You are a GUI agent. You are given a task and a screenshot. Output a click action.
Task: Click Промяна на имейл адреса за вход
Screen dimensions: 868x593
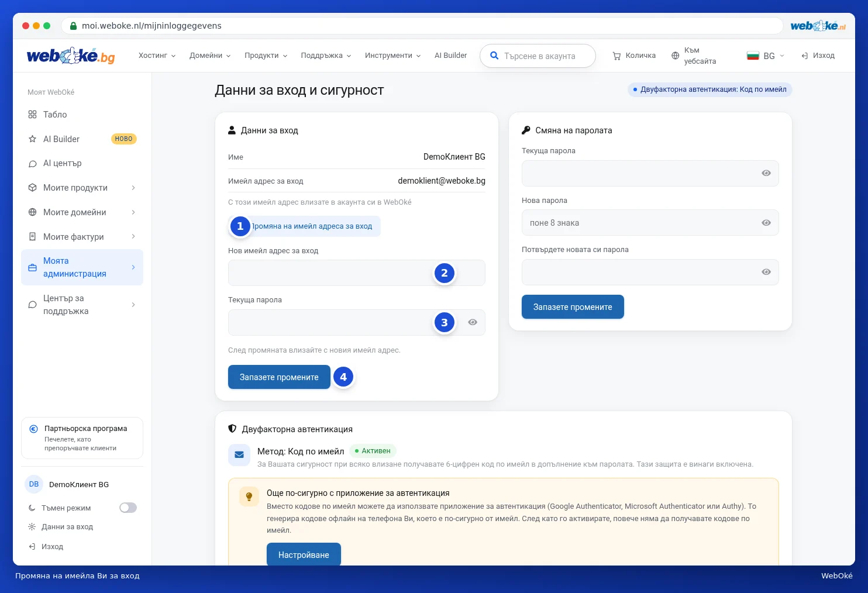click(x=304, y=226)
